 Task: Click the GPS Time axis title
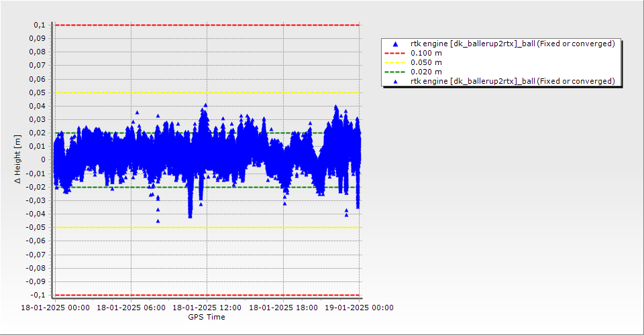[x=207, y=317]
